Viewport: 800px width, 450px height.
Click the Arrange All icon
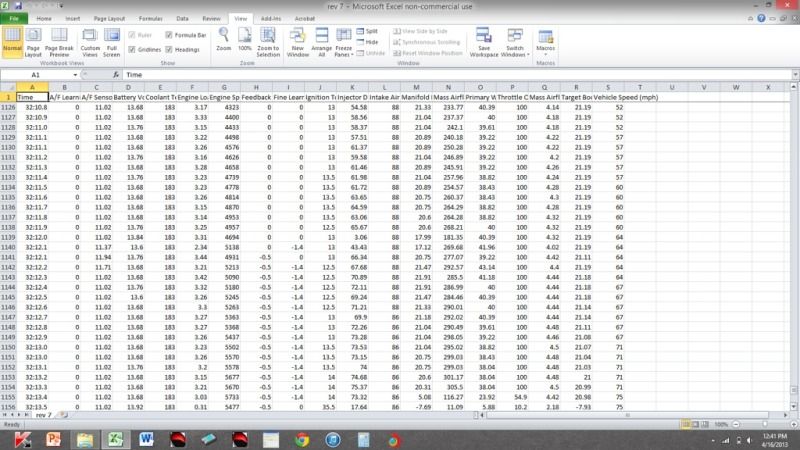tap(322, 48)
